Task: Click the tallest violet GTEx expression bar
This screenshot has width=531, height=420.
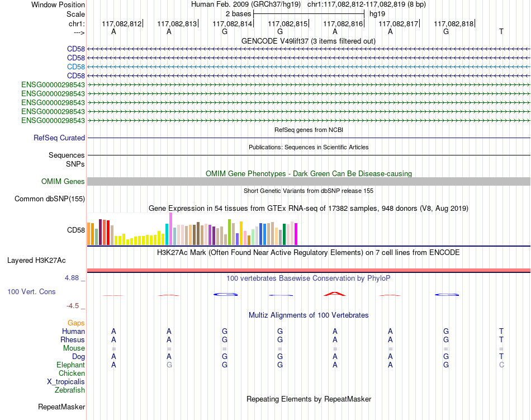Action: coord(170,229)
